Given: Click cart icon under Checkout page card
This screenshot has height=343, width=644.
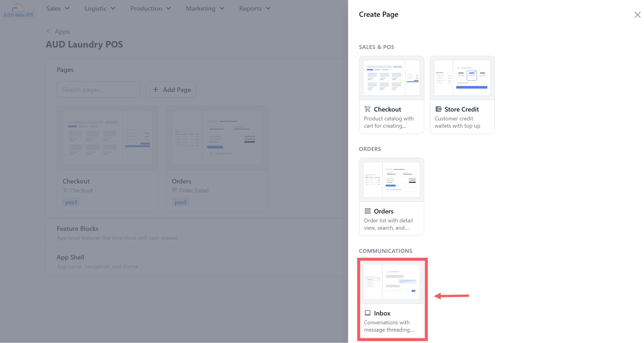Looking at the screenshot, I should click(x=65, y=190).
